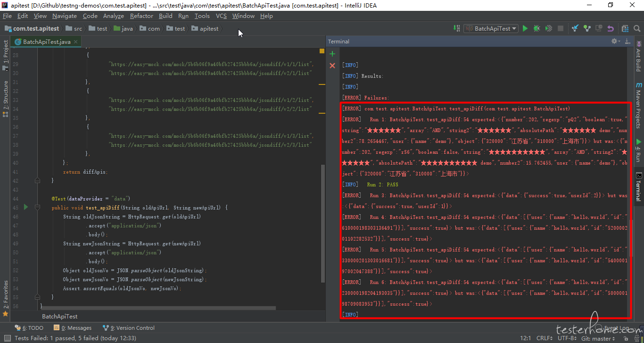Open the Ant Build side panel
644x343 pixels.
click(x=638, y=56)
